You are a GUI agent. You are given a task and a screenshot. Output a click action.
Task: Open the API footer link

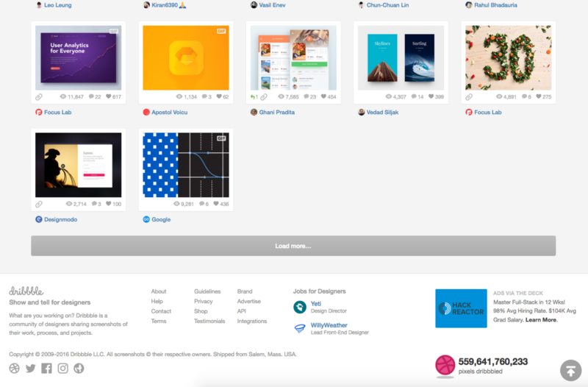click(x=242, y=311)
